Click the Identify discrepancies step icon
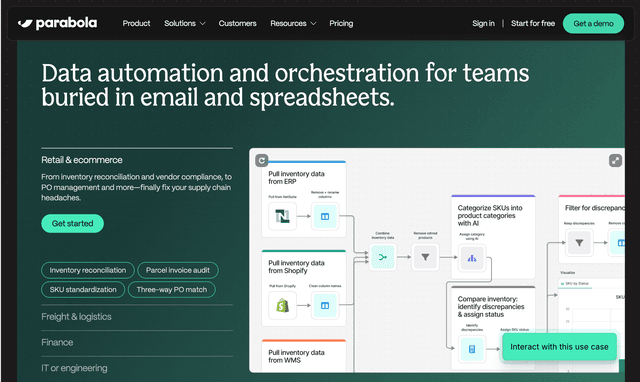Screen dimensions: 640x382 coord(472,349)
